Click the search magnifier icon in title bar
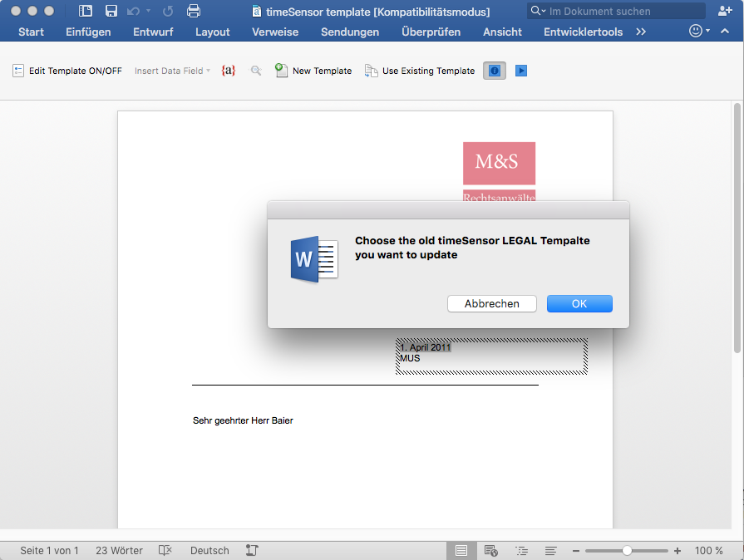The height and width of the screenshot is (560, 744). pyautogui.click(x=535, y=11)
